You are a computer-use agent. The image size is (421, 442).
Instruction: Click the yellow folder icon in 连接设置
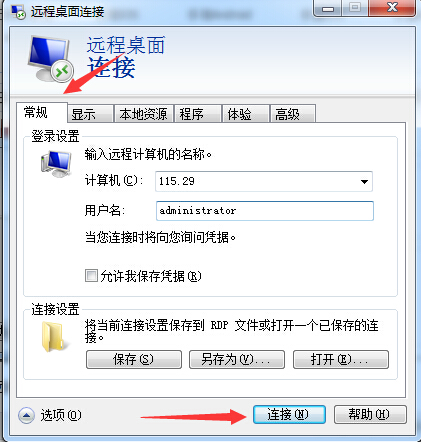[x=53, y=337]
